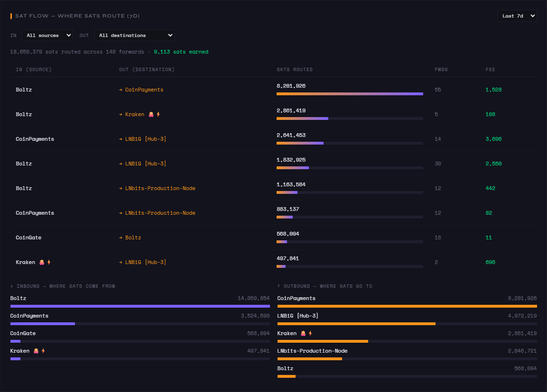The width and height of the screenshot is (547, 392).
Task: Click the Inbound CoinPayments value 3,524,590
Action: [255, 316]
